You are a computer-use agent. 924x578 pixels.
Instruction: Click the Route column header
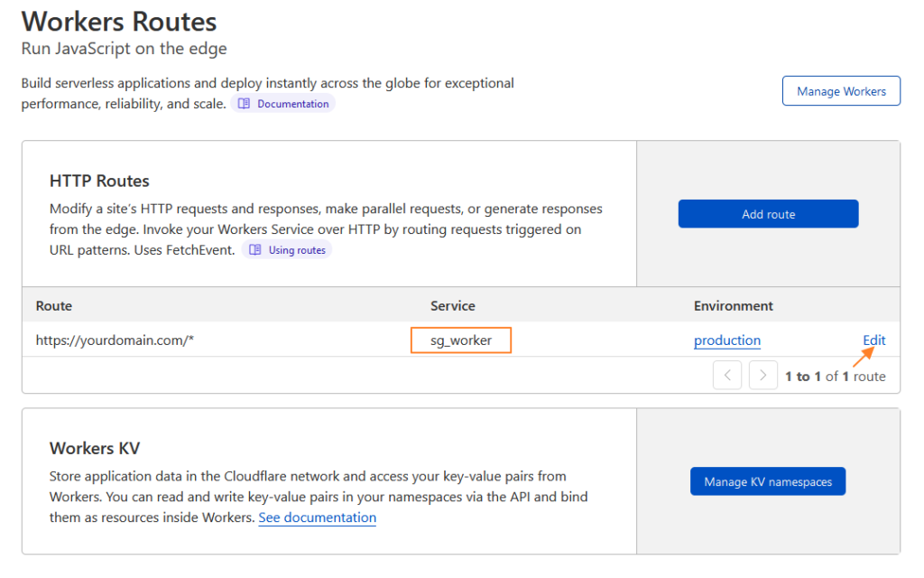click(54, 306)
